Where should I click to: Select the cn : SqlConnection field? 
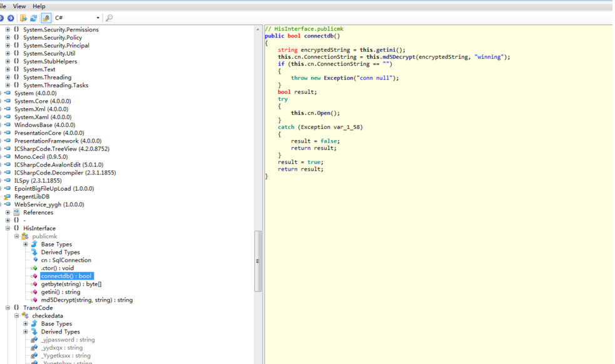tap(66, 260)
